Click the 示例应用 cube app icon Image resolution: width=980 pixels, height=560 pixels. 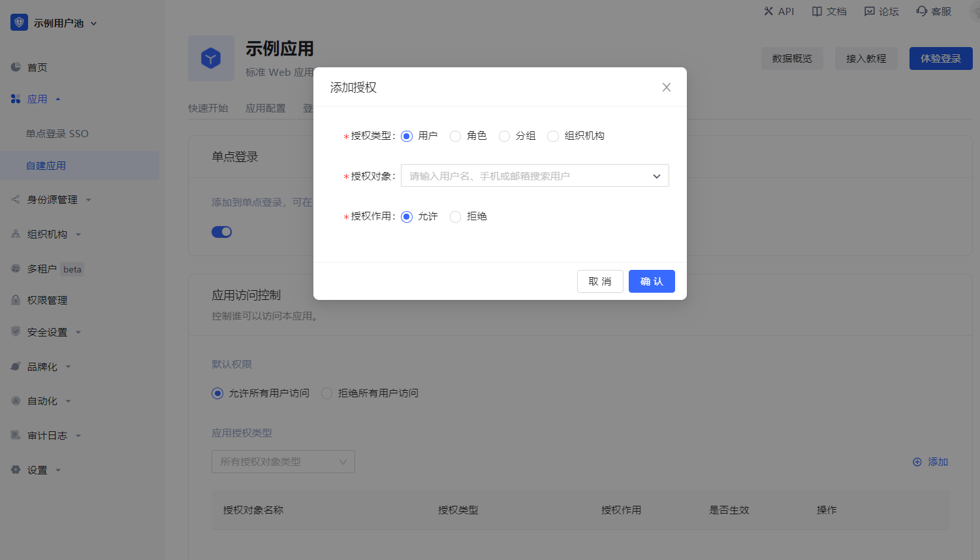tap(211, 58)
